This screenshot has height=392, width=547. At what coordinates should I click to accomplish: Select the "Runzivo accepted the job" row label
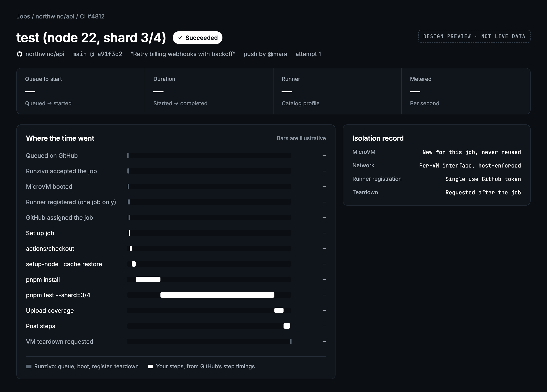61,171
